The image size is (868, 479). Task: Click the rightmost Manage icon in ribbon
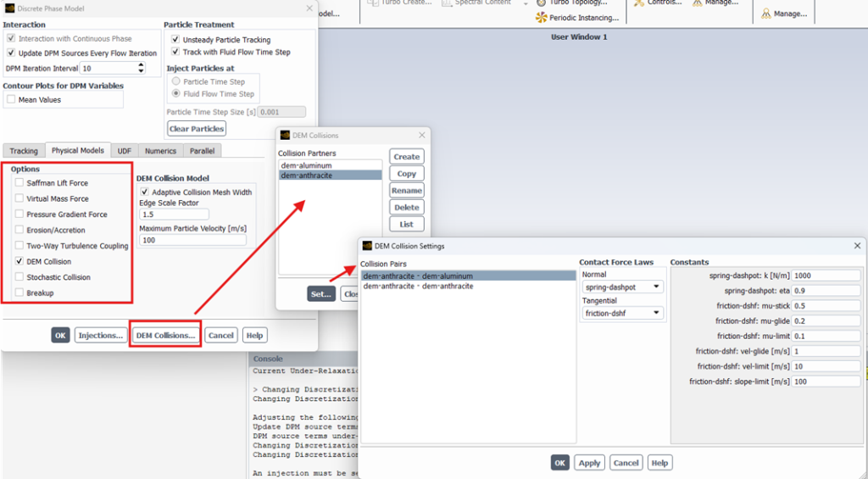pyautogui.click(x=766, y=14)
